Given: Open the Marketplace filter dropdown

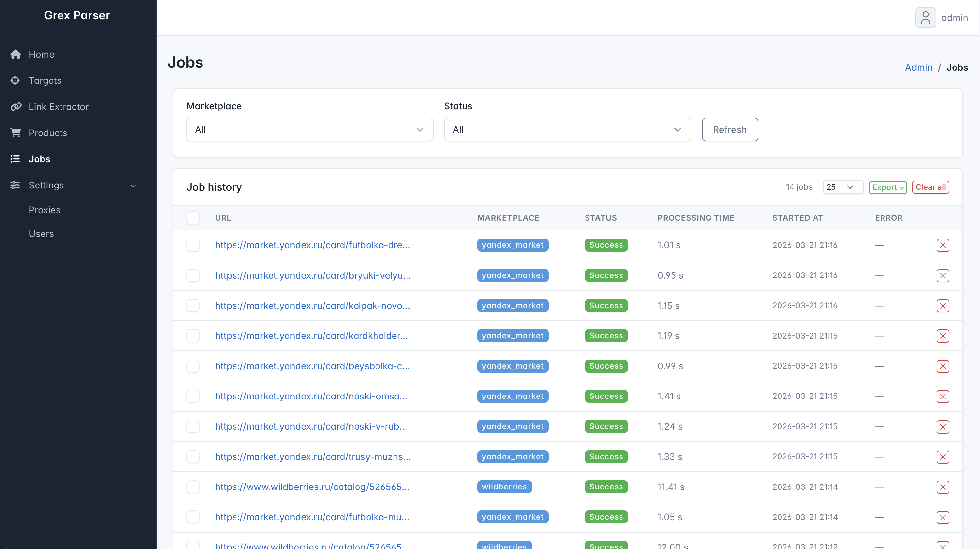Looking at the screenshot, I should pyautogui.click(x=310, y=130).
